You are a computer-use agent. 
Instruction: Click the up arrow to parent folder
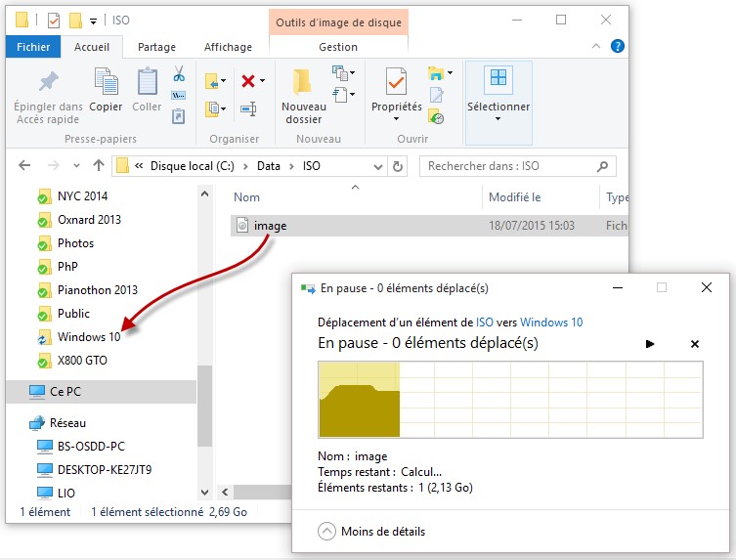(98, 166)
